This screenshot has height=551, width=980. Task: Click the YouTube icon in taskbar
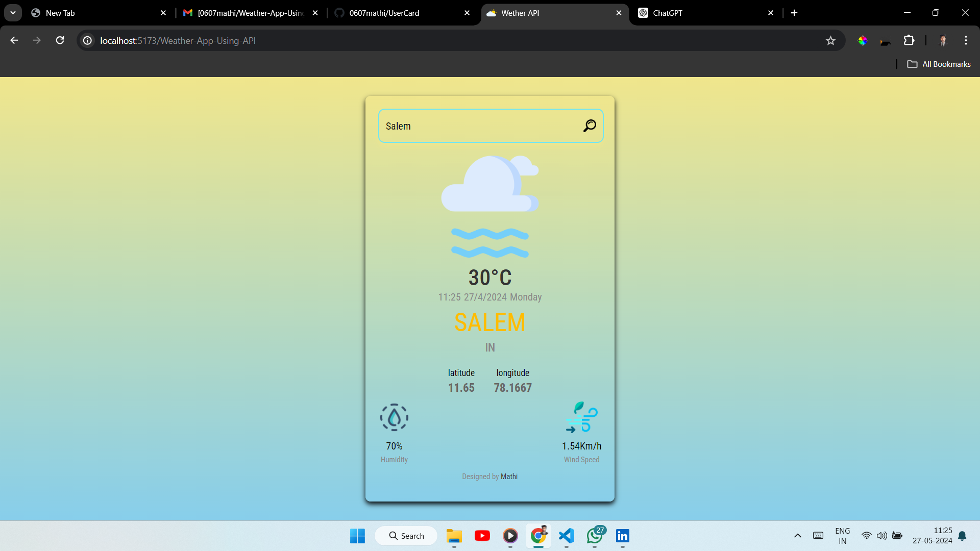coord(482,536)
